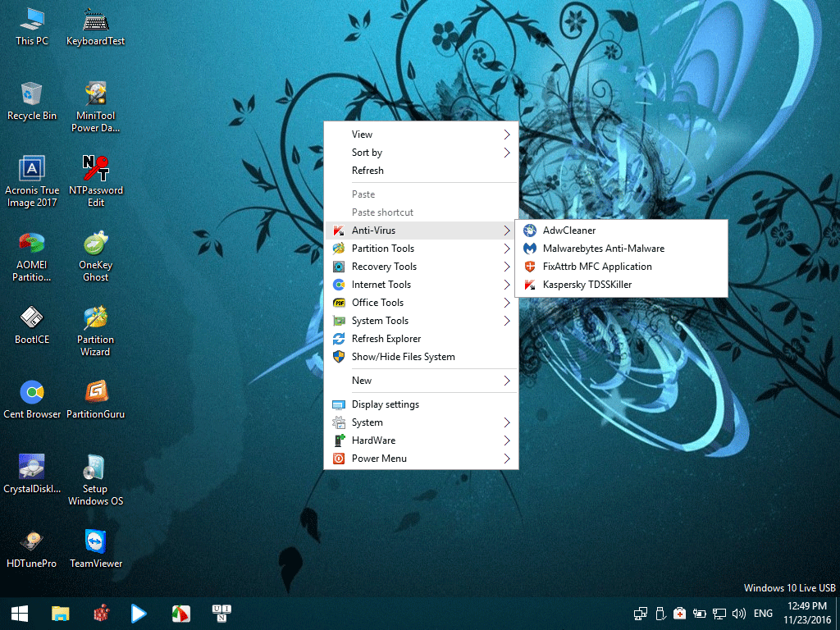The image size is (840, 630).
Task: Launch AdwCleaner from the submenu
Action: (621, 231)
